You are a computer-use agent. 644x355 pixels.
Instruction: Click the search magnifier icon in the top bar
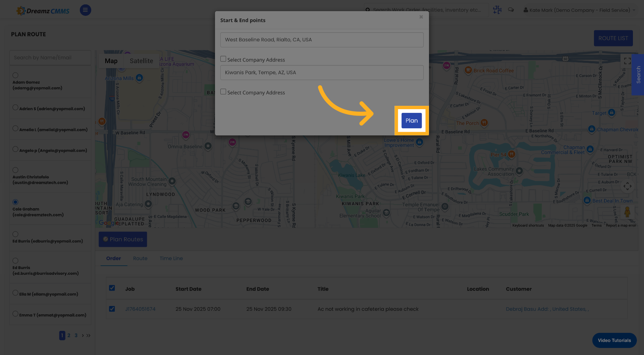pyautogui.click(x=368, y=10)
